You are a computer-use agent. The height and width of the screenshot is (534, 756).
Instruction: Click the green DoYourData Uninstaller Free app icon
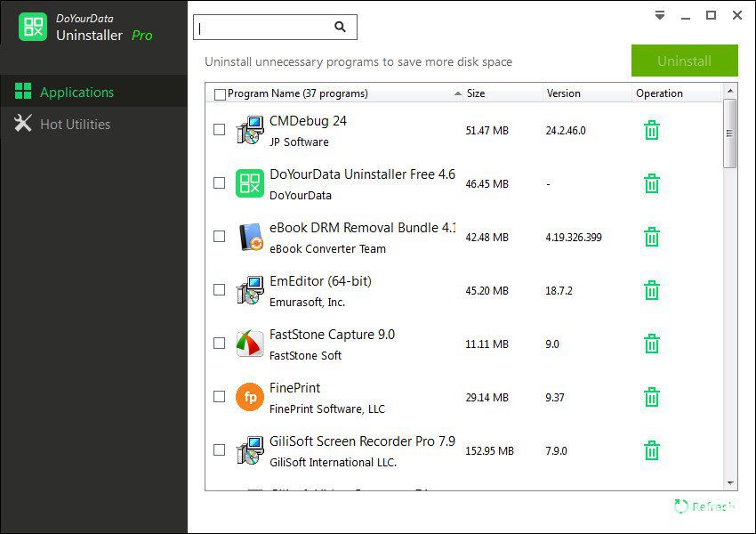(x=250, y=183)
